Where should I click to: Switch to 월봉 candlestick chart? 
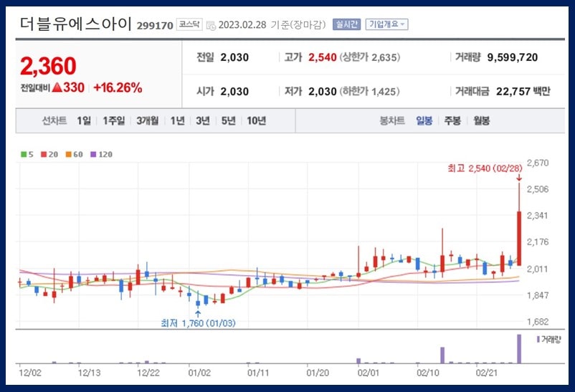coord(482,120)
